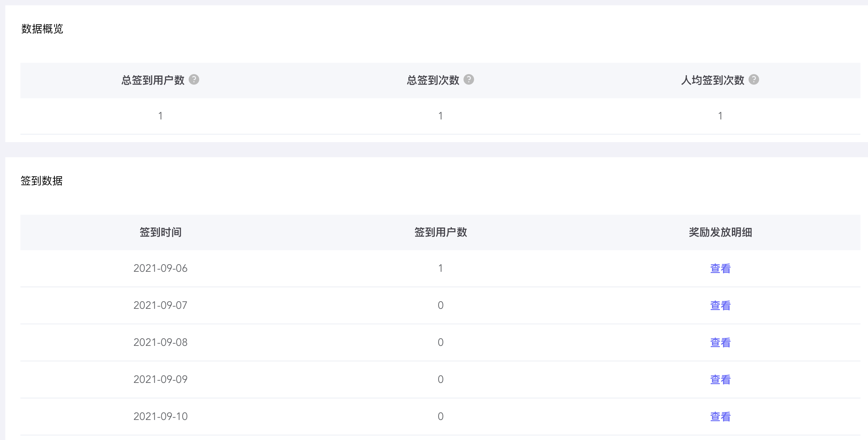Click the 数据概览 section title
Image resolution: width=868 pixels, height=440 pixels.
pyautogui.click(x=42, y=29)
